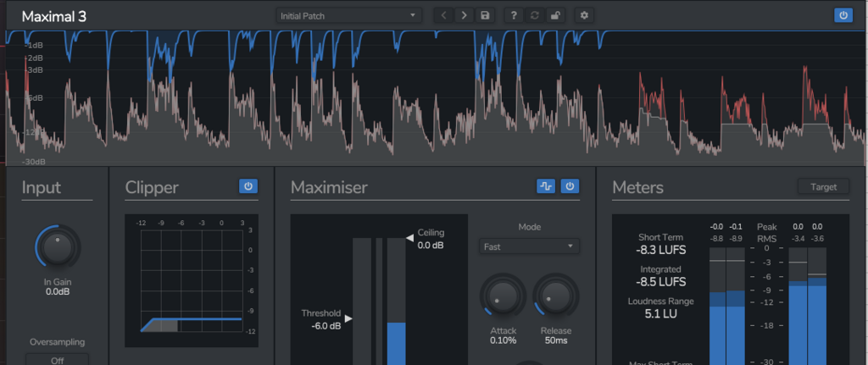Click the Threshold slider arrow handle
Image resolution: width=868 pixels, height=365 pixels.
[x=348, y=318]
